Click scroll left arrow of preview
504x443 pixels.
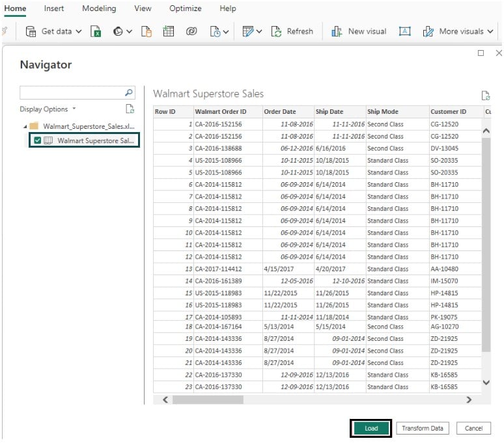point(165,399)
